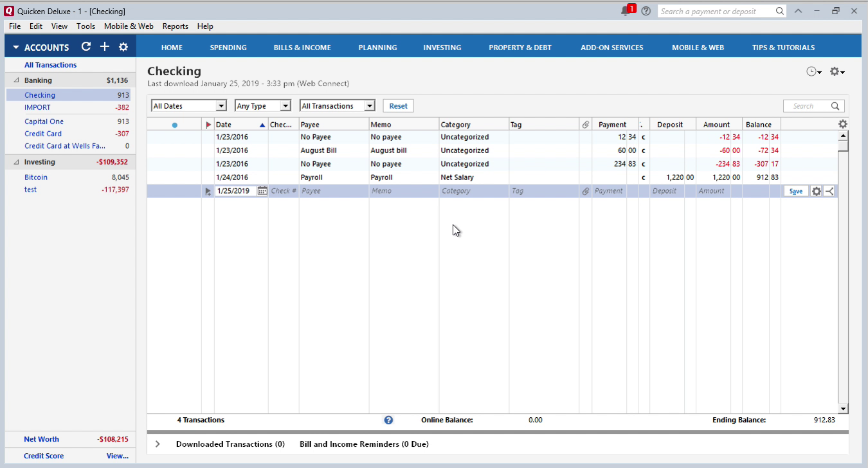Open the Capital One account
868x468 pixels.
click(44, 122)
